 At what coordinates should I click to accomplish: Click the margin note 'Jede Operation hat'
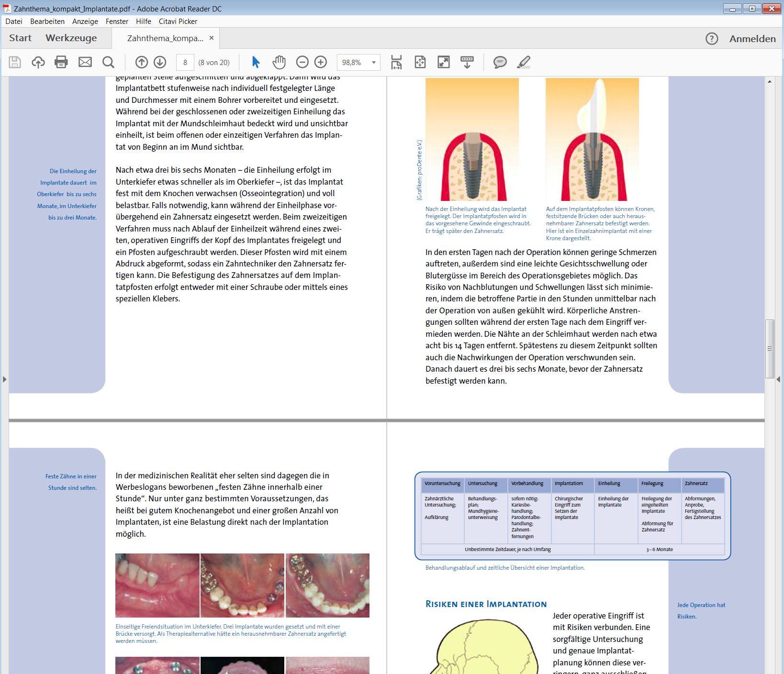[x=701, y=605]
